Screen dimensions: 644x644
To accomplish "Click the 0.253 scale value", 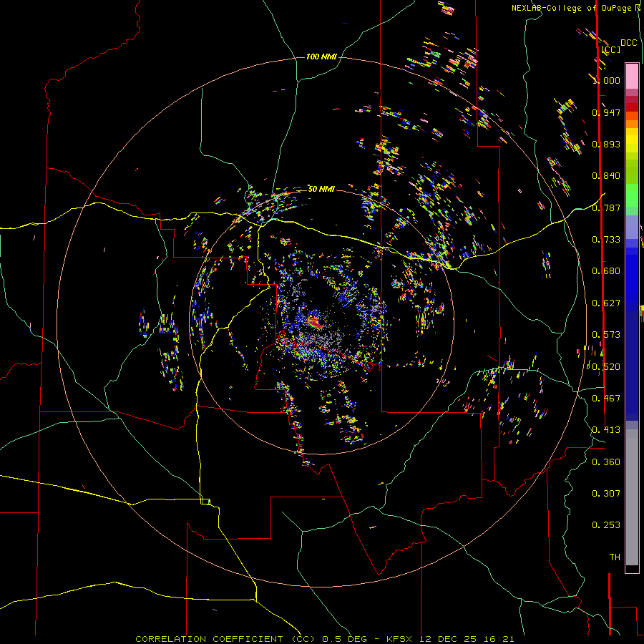I will pos(606,525).
